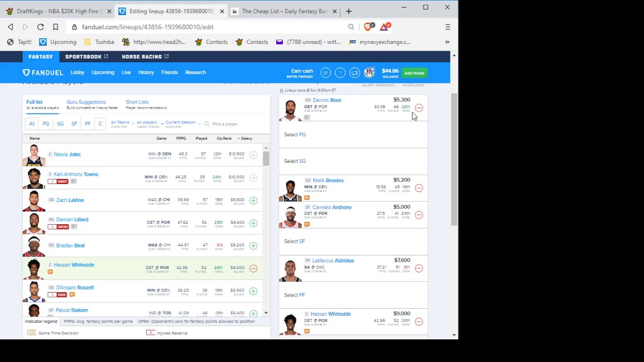Viewport: 644px width, 362px height.
Task: Open the Friends menu item
Action: click(x=170, y=72)
